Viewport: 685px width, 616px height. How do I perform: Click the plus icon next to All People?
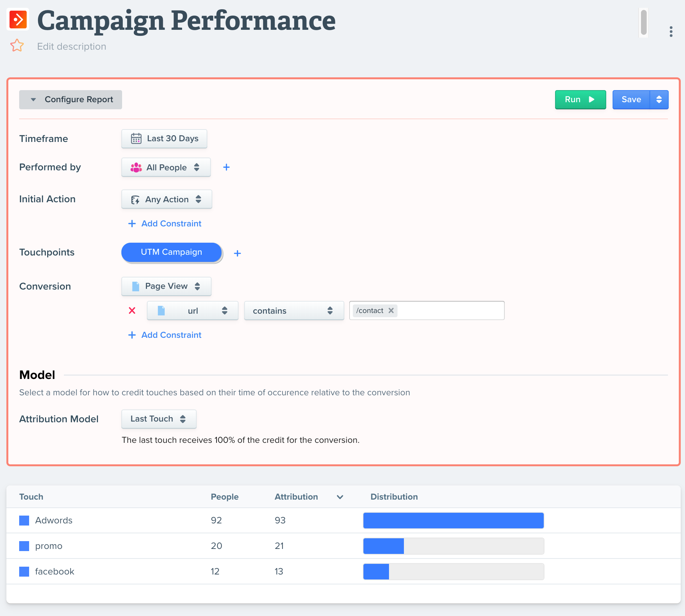pyautogui.click(x=226, y=167)
